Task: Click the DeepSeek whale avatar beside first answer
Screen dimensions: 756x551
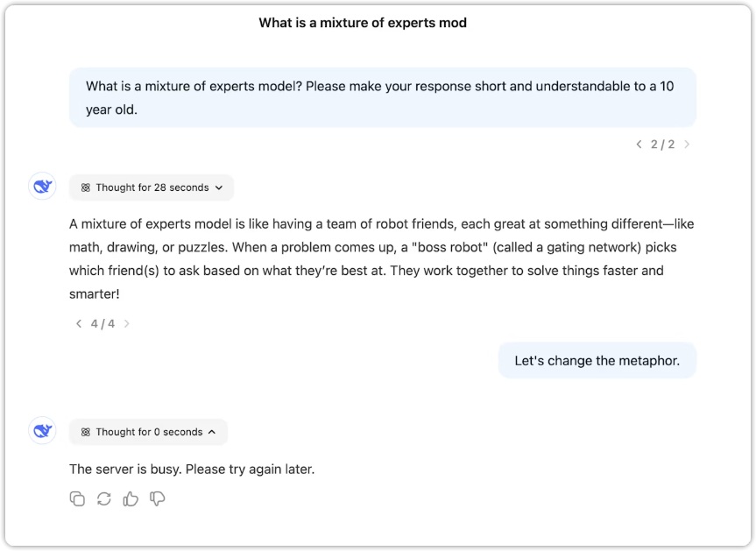Action: [42, 186]
